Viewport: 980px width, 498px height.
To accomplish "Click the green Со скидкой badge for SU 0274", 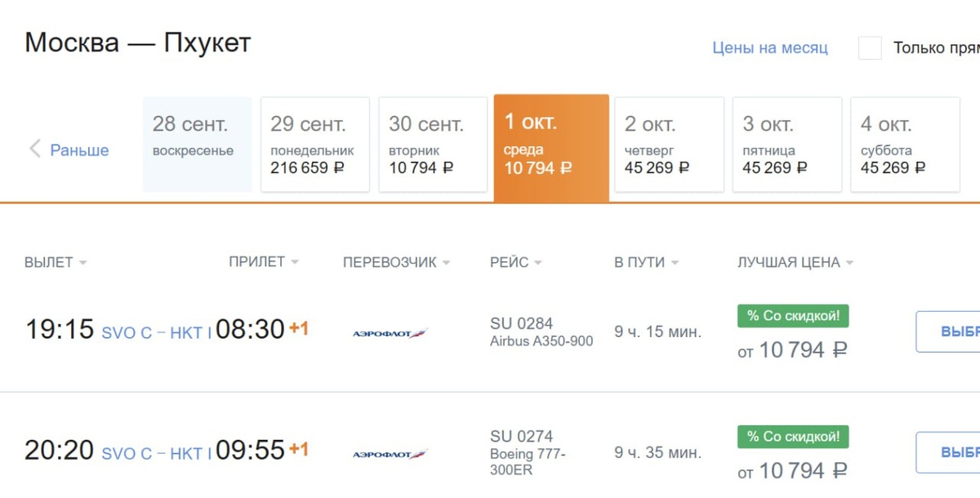I will pyautogui.click(x=793, y=437).
